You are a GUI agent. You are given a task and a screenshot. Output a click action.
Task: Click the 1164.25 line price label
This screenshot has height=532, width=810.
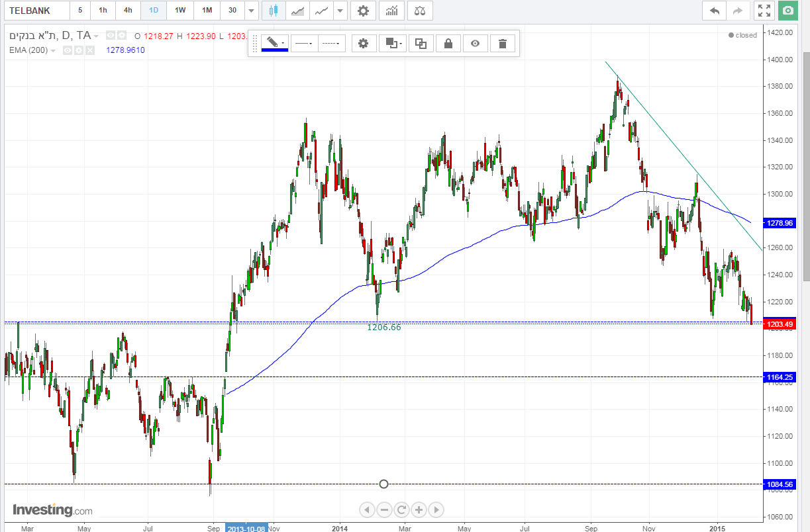779,377
